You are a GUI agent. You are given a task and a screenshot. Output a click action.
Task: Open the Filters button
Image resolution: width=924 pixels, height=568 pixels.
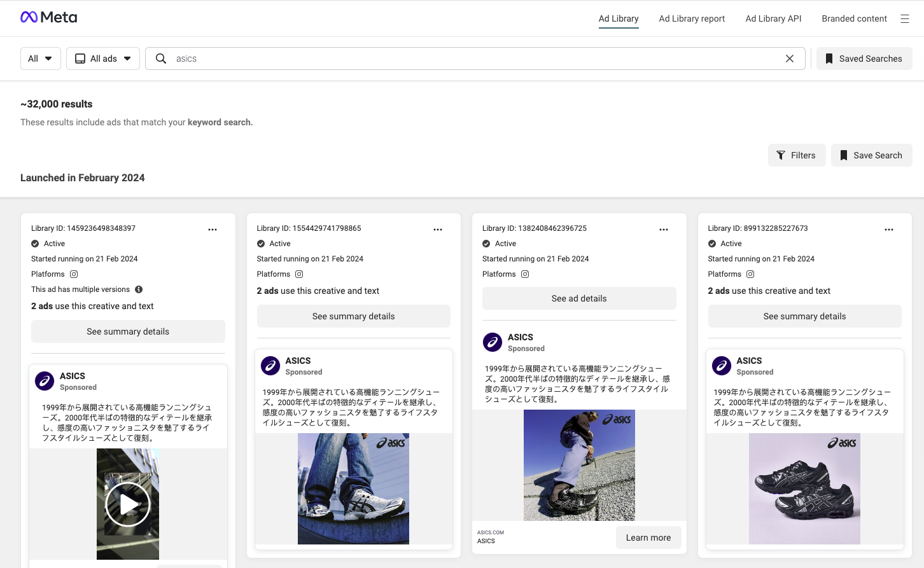(x=797, y=155)
